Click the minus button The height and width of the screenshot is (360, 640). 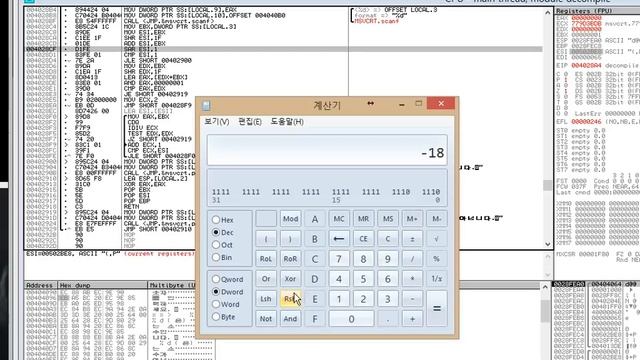tap(412, 299)
